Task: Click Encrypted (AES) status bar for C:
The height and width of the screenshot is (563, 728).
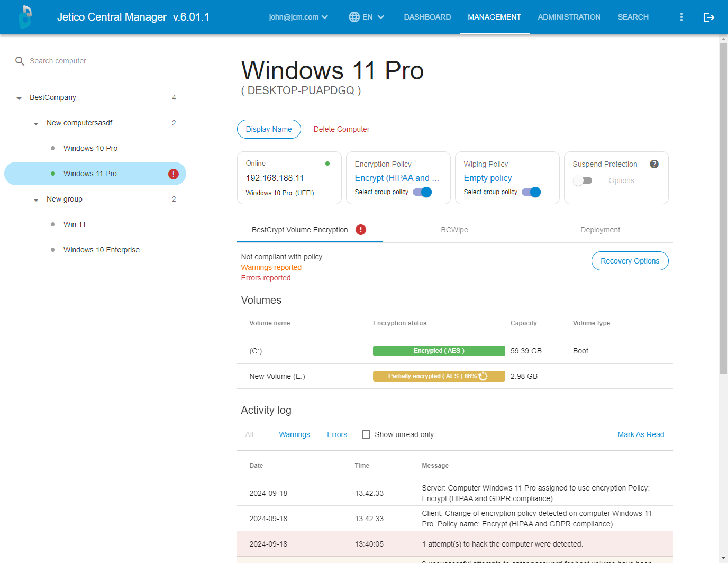Action: [x=439, y=351]
